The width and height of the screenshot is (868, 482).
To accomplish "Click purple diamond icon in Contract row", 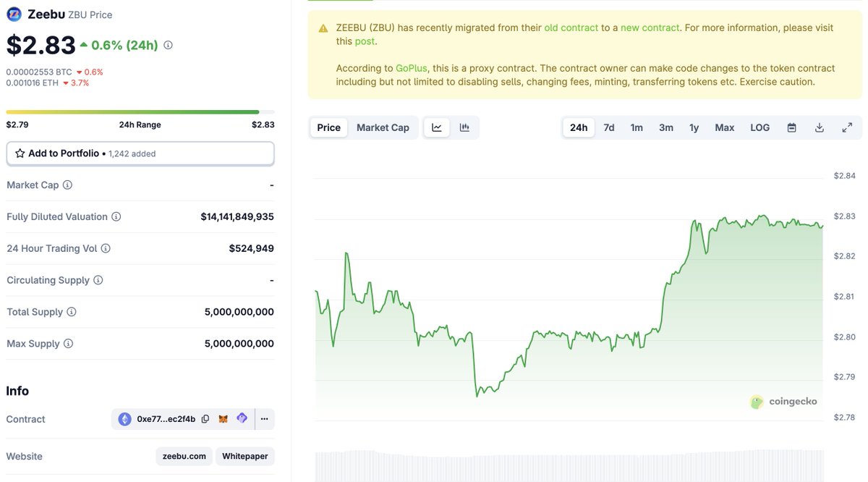I will tap(242, 418).
